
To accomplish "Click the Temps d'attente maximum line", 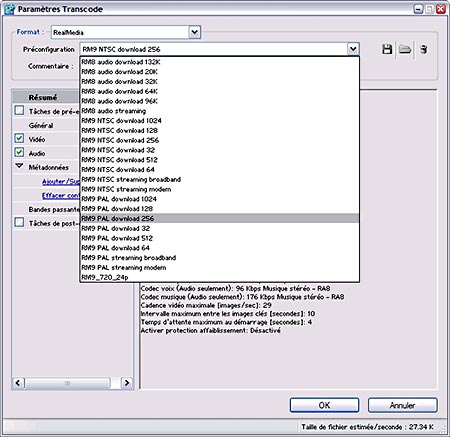I will [226, 322].
